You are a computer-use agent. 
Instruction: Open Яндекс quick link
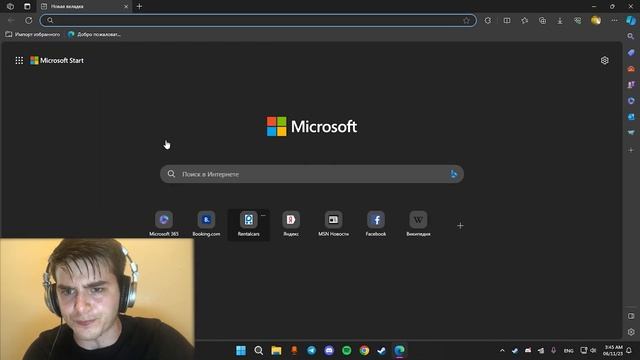point(291,224)
